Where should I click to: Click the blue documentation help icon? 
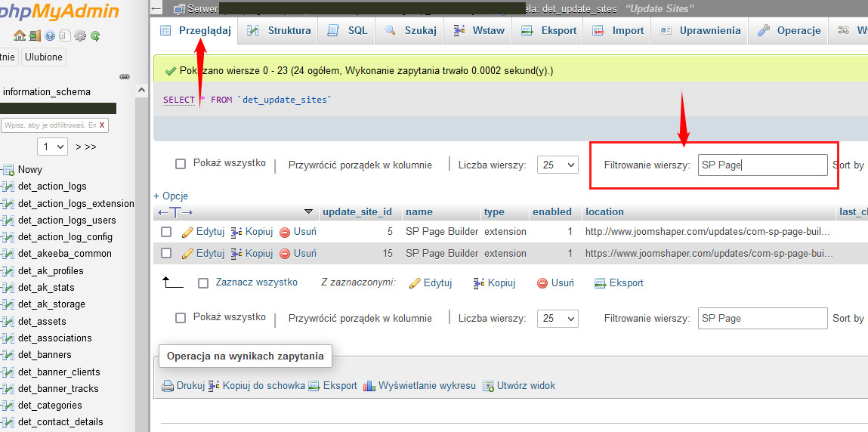click(50, 35)
